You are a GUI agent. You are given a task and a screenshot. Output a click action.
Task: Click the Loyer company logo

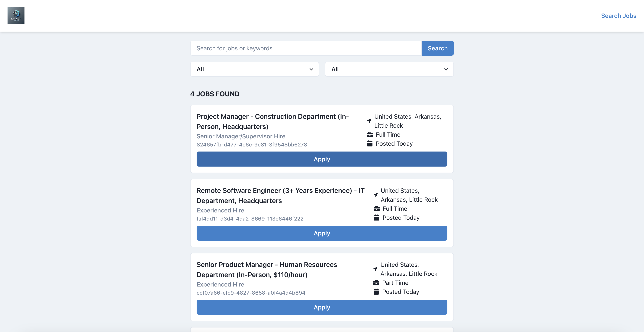click(x=16, y=15)
